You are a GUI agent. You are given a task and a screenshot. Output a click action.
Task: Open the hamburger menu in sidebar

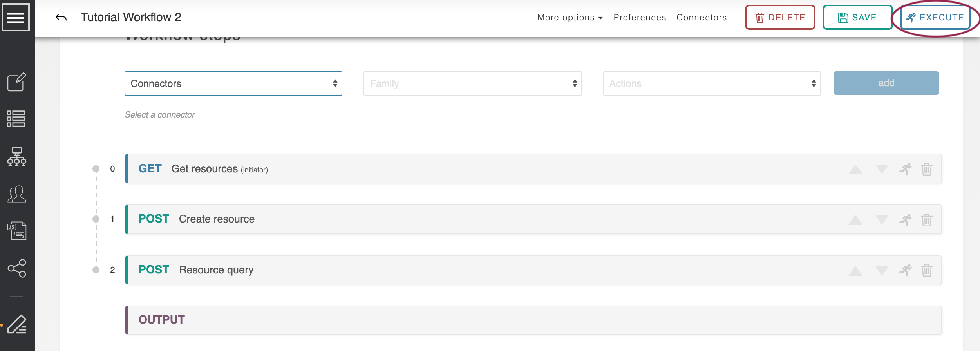[x=16, y=17]
